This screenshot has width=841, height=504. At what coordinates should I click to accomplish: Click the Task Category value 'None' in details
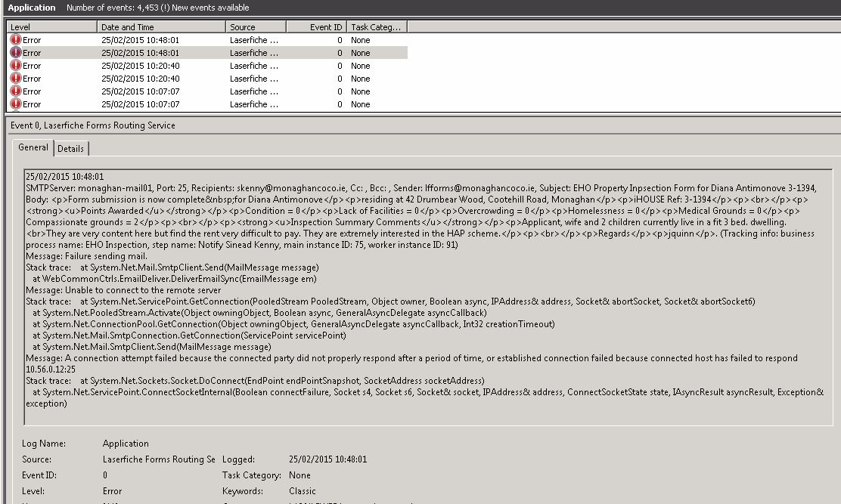tap(299, 475)
